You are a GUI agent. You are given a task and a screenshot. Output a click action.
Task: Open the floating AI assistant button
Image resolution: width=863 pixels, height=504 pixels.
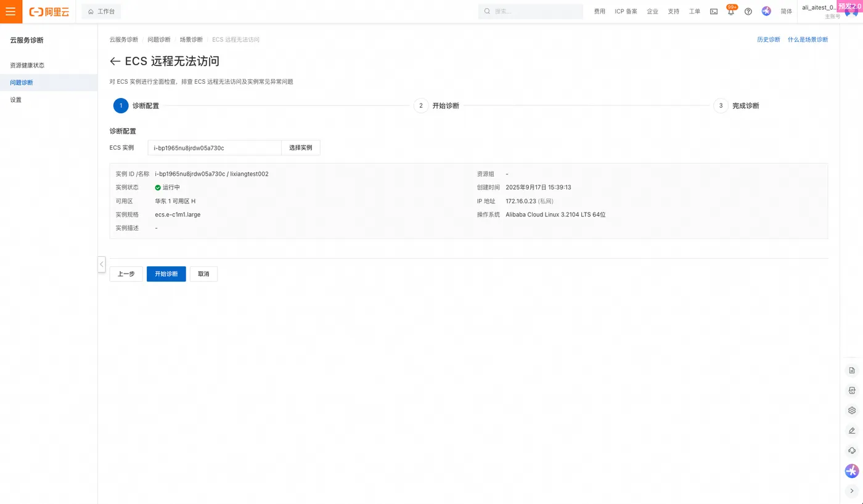click(x=852, y=471)
